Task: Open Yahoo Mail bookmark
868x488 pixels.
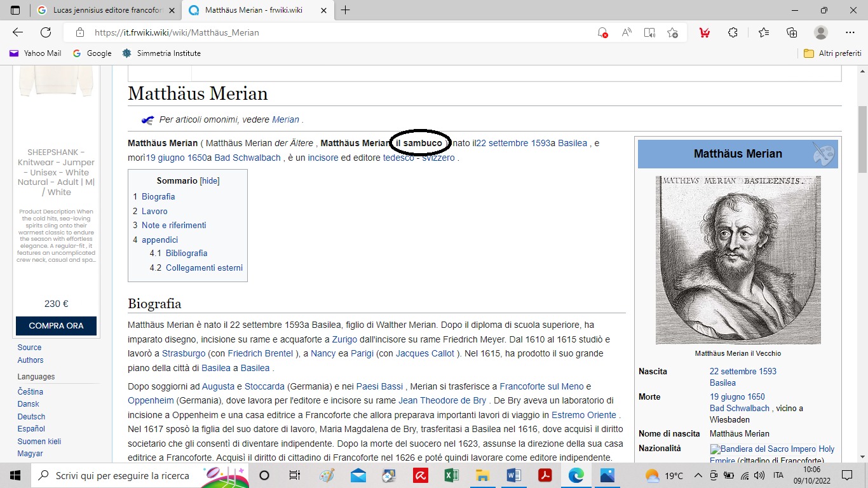Action: coord(35,53)
